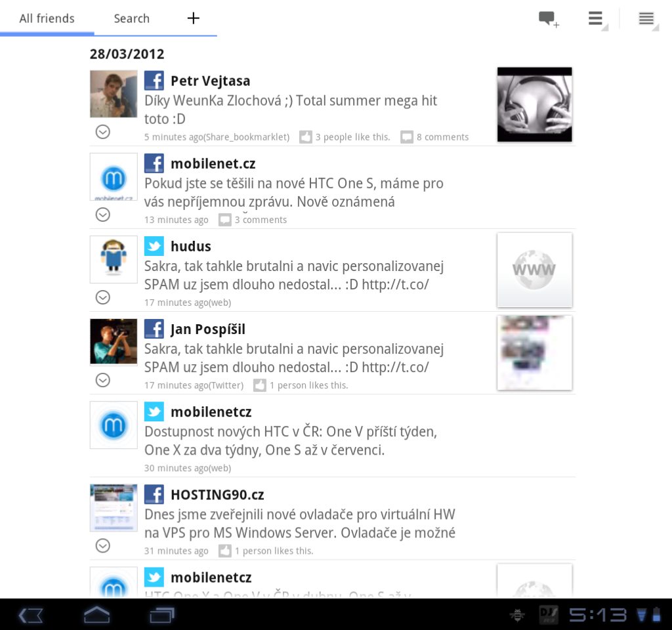Click the Twitter icon next to mobilenetcz
This screenshot has width=672, height=630.
coord(154,411)
